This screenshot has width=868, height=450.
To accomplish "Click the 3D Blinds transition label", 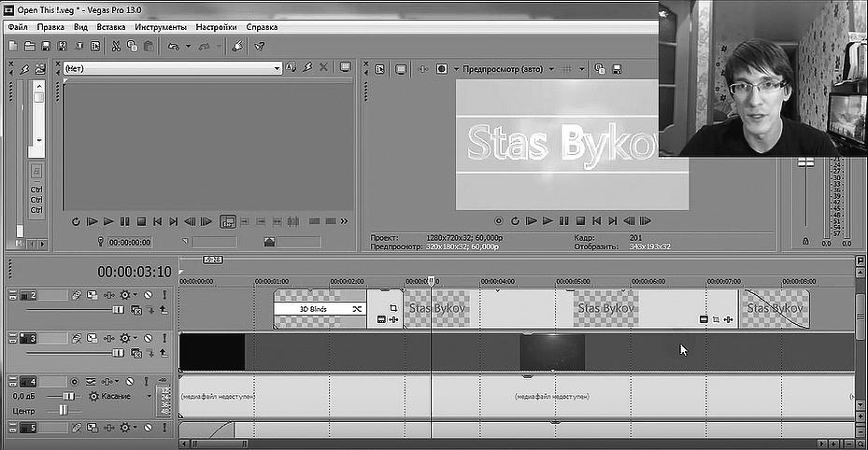I will [313, 309].
